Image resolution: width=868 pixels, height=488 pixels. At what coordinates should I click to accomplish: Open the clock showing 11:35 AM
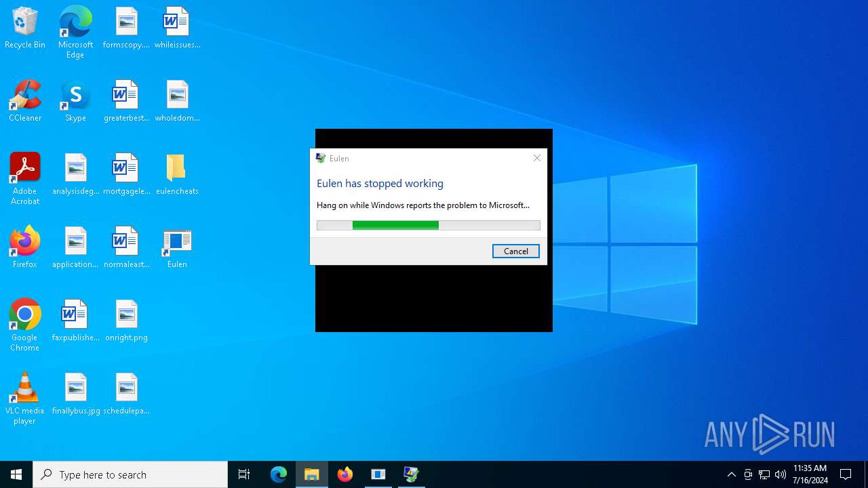[x=810, y=474]
